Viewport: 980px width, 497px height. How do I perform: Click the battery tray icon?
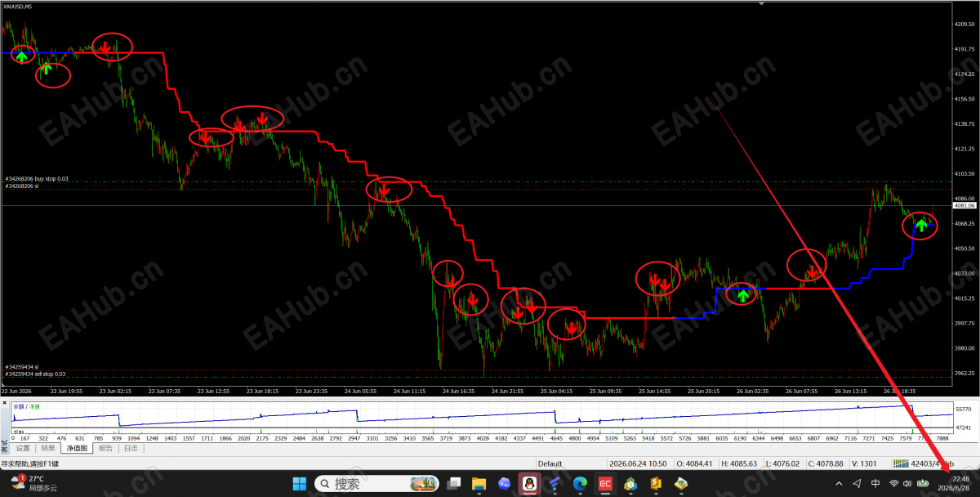click(x=924, y=483)
